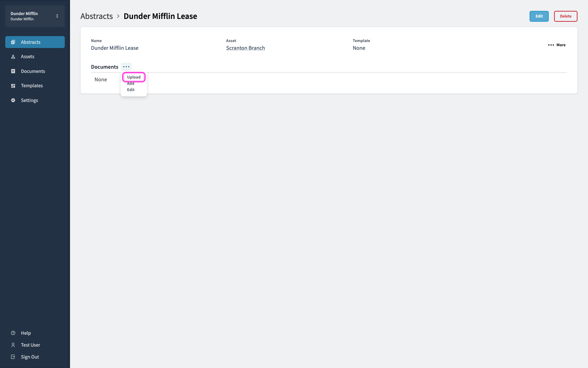
Task: Click the Documents section heading
Action: point(105,67)
